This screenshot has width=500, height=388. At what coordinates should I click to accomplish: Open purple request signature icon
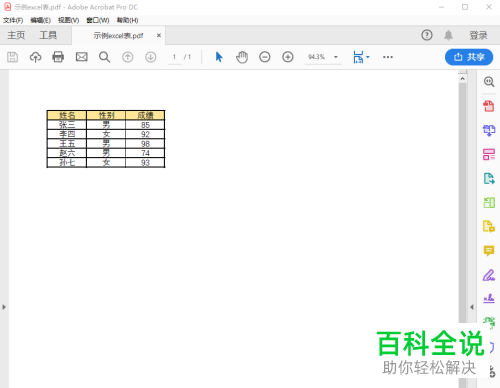489,298
